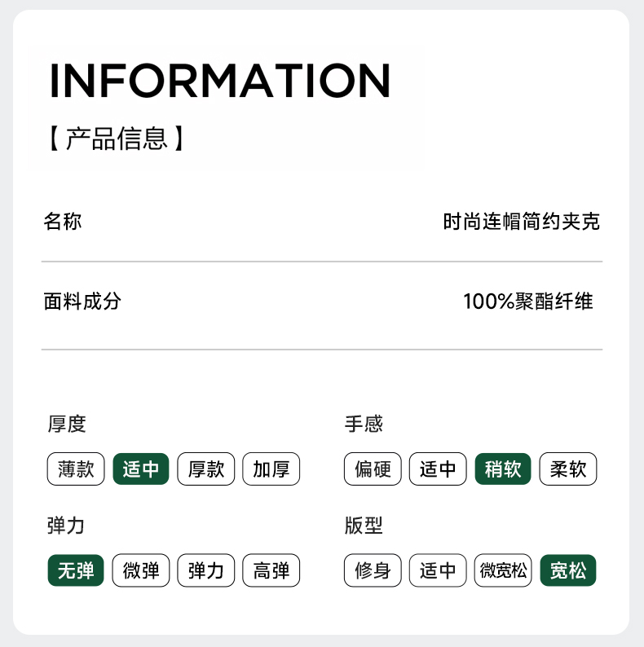
Task: Click the 弹力 option tag beside 微弹
Action: coord(206,570)
